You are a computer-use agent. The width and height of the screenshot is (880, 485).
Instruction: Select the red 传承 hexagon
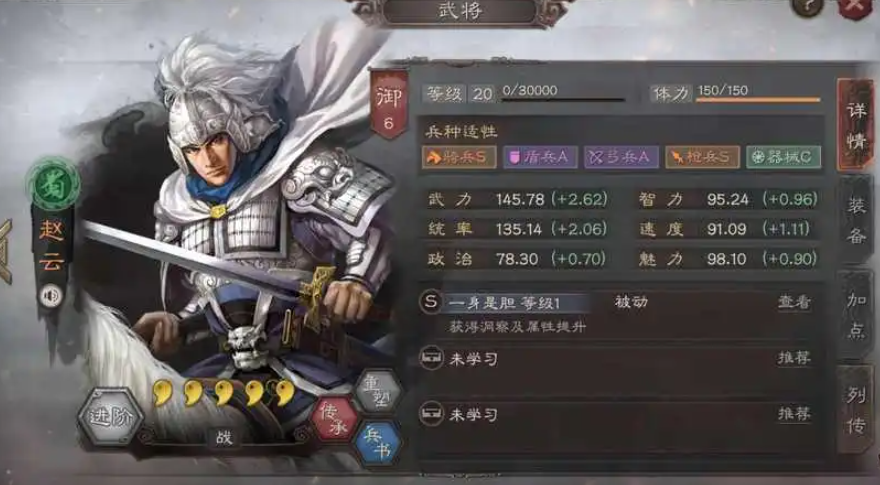334,419
